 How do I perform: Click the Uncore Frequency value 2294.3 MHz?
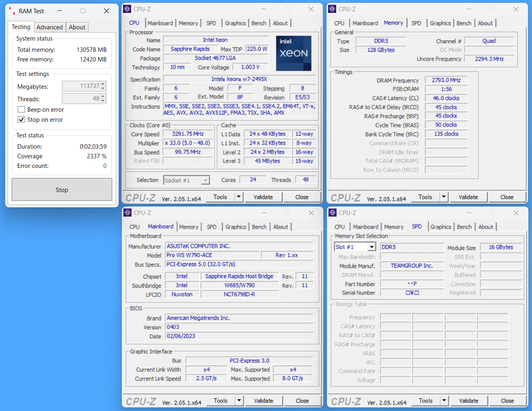[489, 59]
